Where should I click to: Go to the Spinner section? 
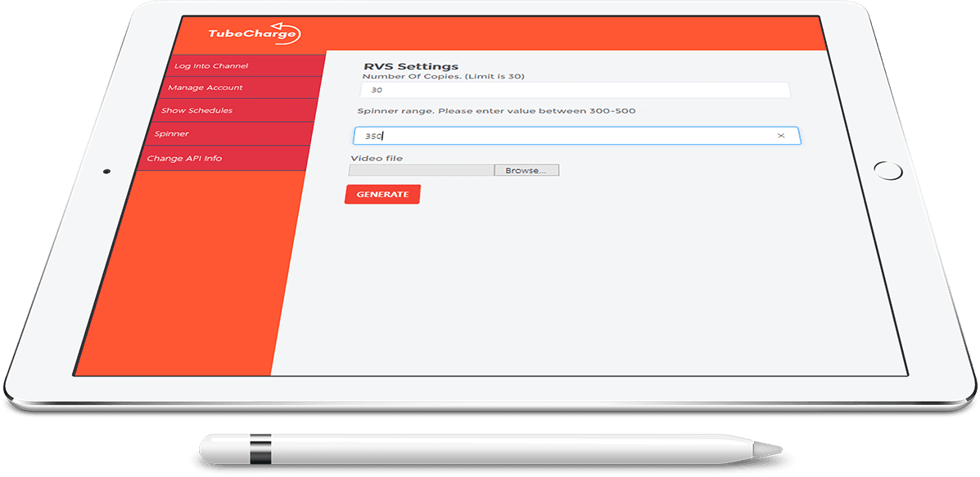tap(229, 133)
